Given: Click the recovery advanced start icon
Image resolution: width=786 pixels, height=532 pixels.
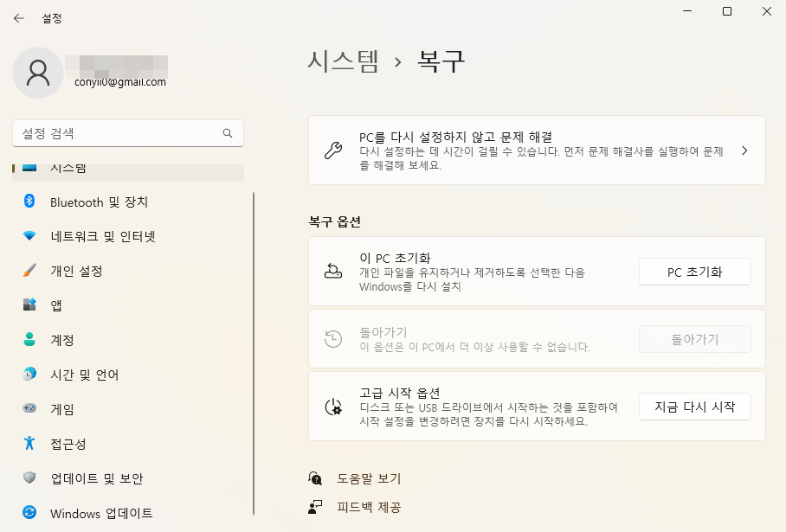Looking at the screenshot, I should (x=333, y=407).
